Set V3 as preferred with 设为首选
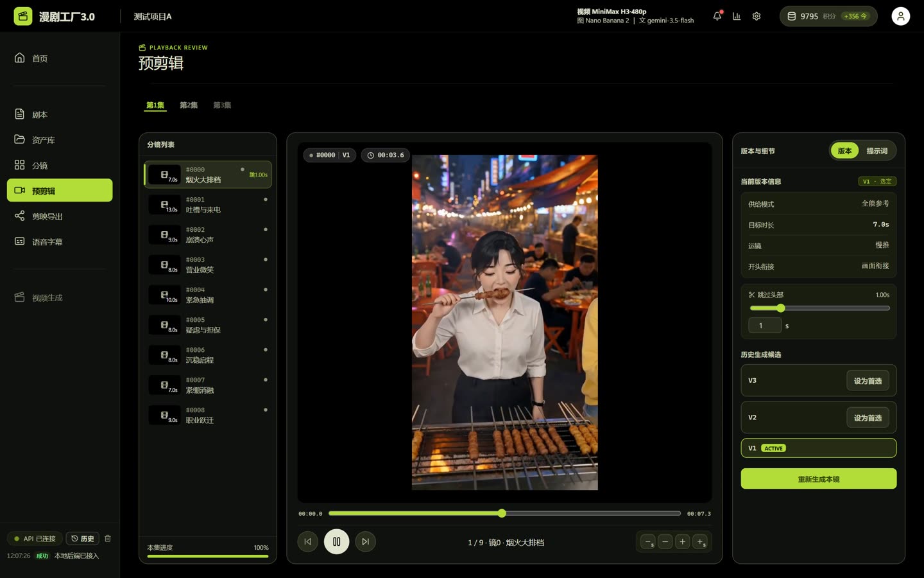The height and width of the screenshot is (578, 924). point(868,381)
